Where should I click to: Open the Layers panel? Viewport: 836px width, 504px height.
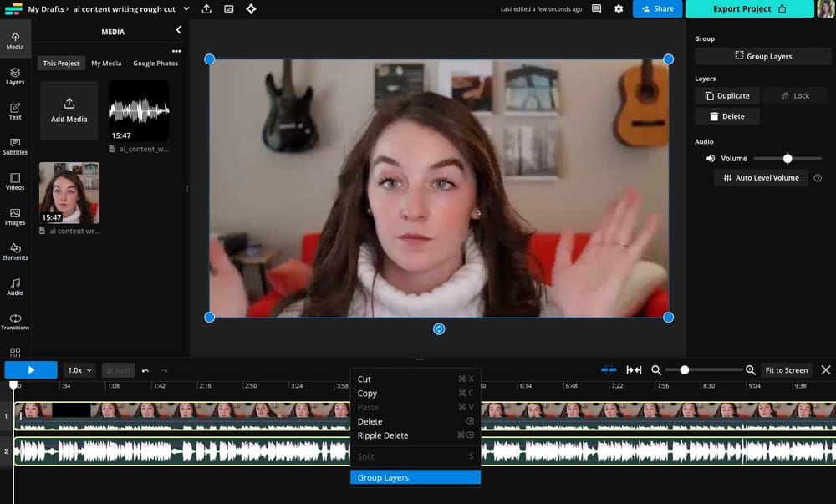click(x=14, y=76)
